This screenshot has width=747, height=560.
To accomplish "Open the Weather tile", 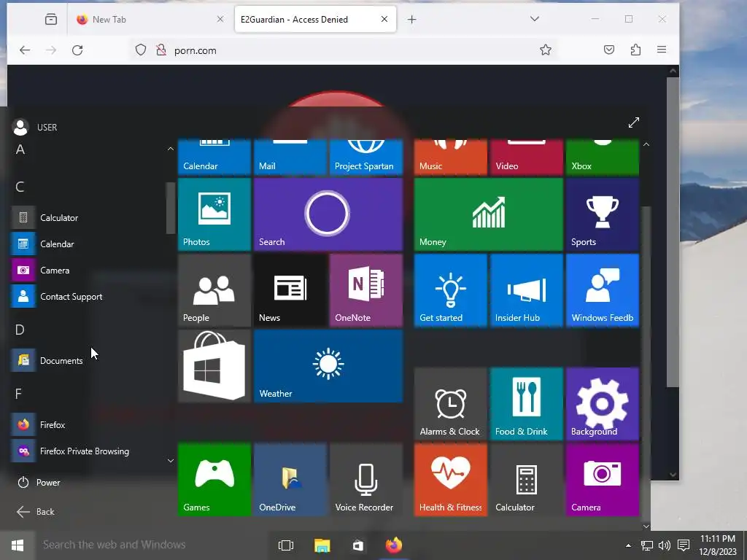I will click(x=328, y=366).
